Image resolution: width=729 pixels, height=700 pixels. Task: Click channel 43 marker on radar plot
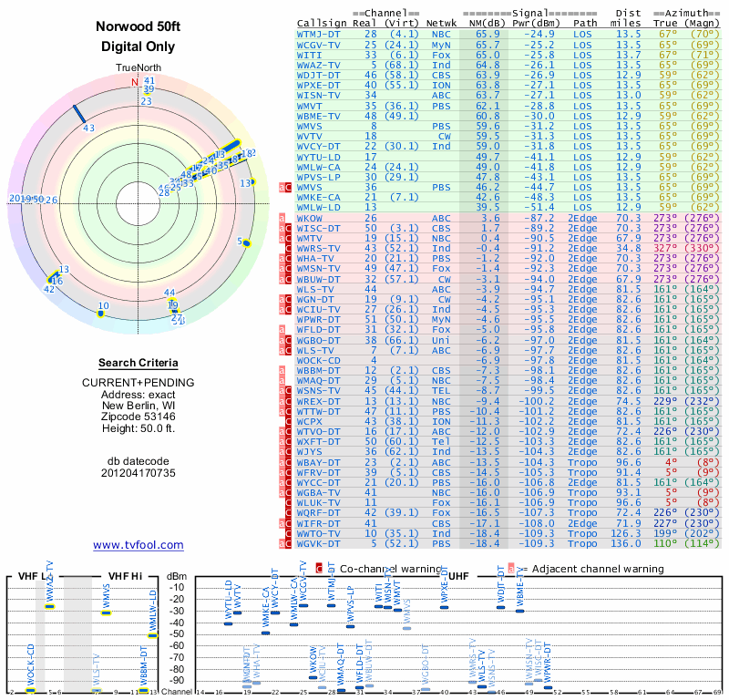tap(79, 115)
